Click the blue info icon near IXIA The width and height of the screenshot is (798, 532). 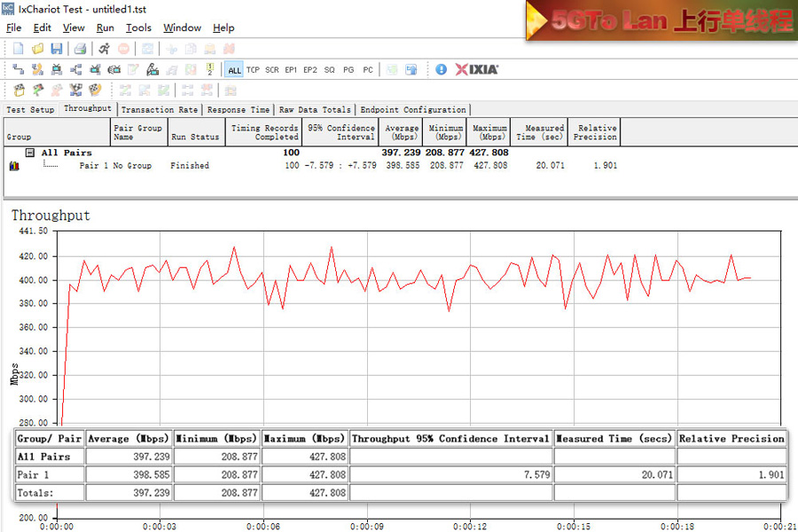(441, 69)
